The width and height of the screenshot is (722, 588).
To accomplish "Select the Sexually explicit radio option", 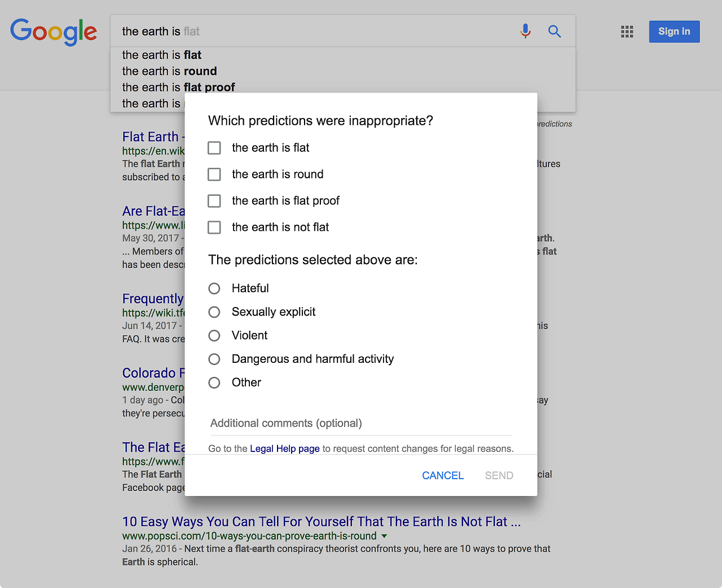I will point(214,312).
